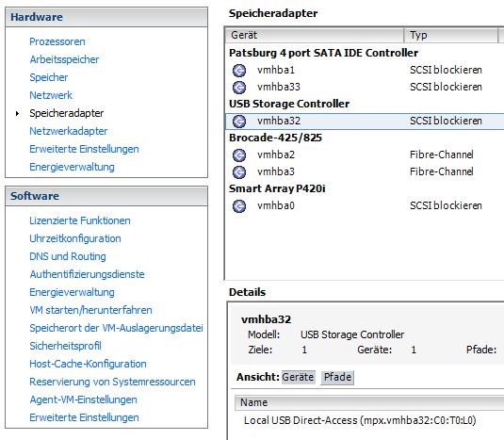
Task: Open Host-Cache-Konfiguration link
Action: (88, 364)
